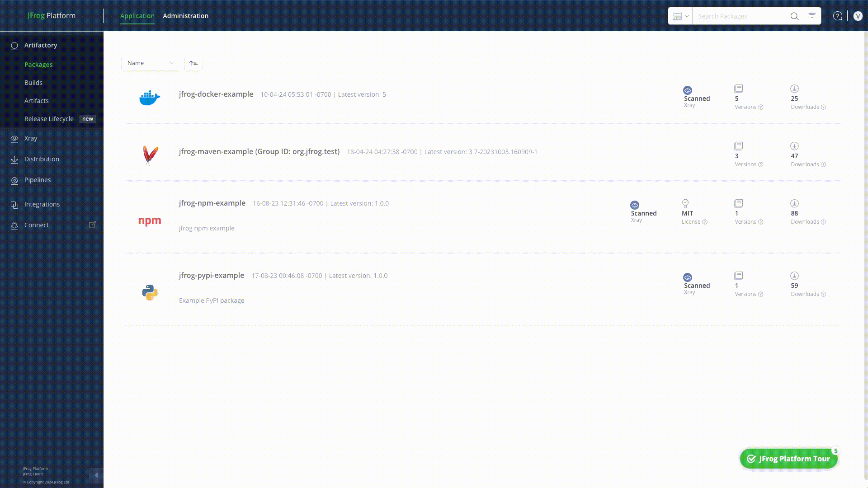Click the Docker whale package icon
This screenshot has height=488, width=868.
point(150,98)
